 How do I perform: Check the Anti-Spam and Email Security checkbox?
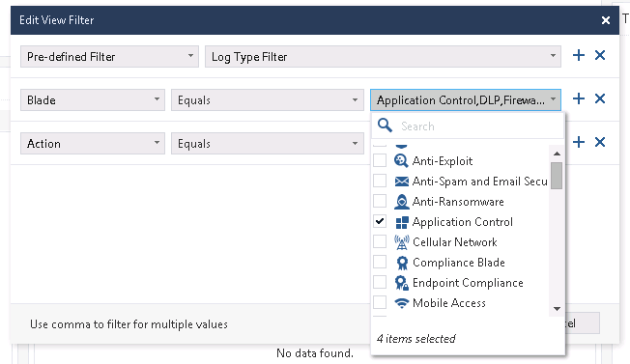click(x=380, y=181)
